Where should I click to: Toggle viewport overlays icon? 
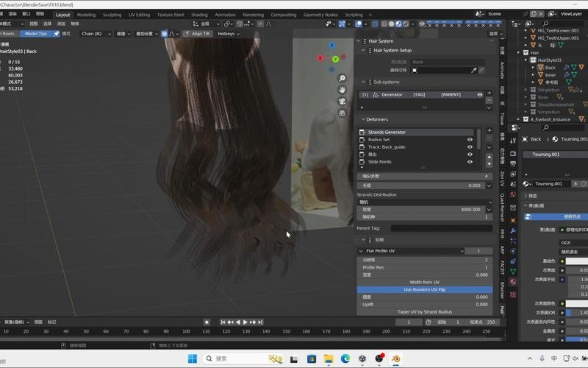359,24
